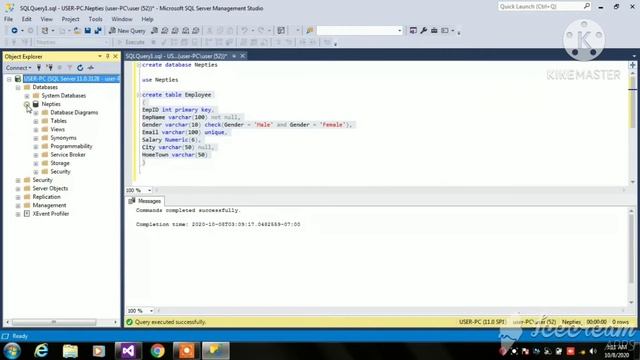
Task: Select the Synonyms tree item
Action: click(x=63, y=138)
